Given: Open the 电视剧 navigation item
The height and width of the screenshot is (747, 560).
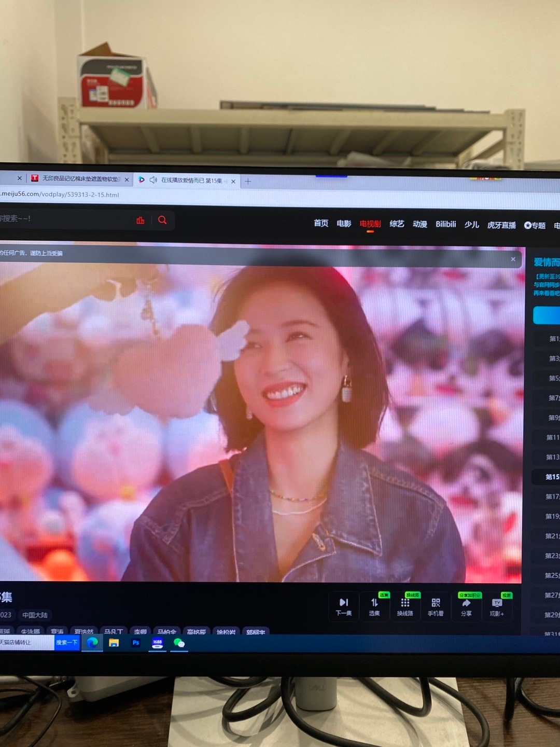Looking at the screenshot, I should 370,224.
